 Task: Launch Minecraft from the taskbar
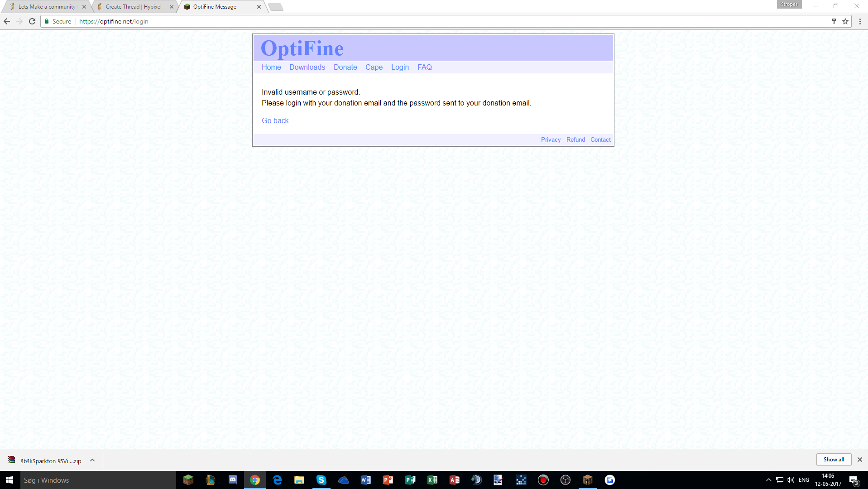[x=188, y=480]
